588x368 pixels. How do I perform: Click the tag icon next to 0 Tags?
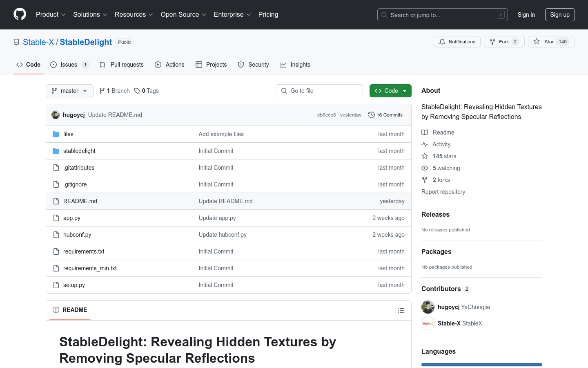pyautogui.click(x=137, y=91)
